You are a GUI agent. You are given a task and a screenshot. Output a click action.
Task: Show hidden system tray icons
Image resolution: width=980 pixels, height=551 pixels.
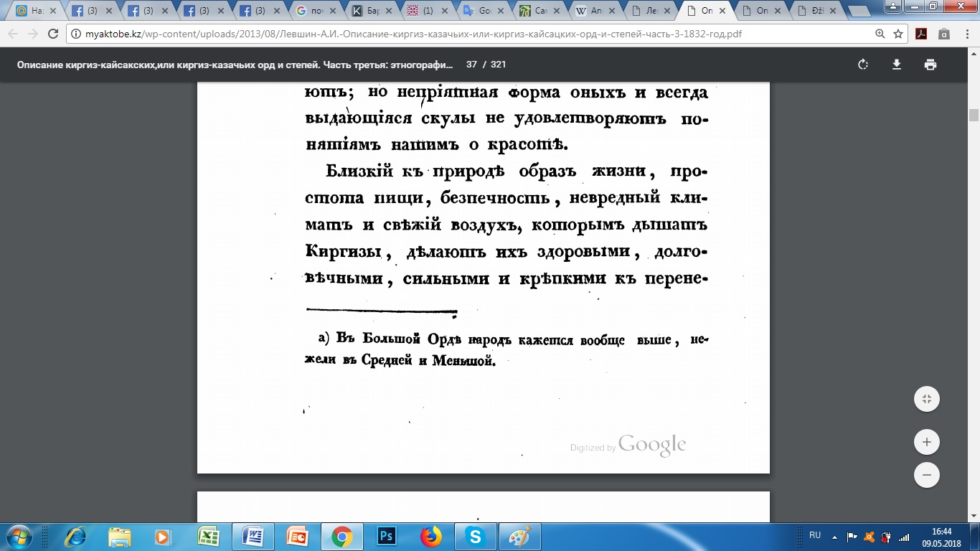click(834, 536)
